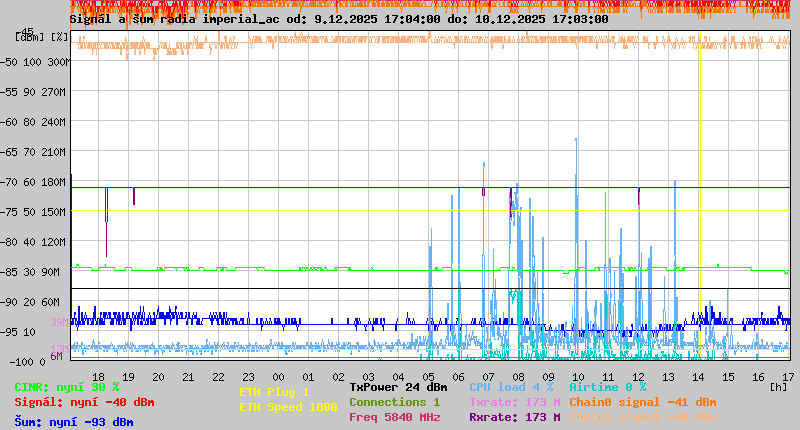Click the Rxrate 173 M label
Screen dimensions: 800x430
click(x=514, y=417)
